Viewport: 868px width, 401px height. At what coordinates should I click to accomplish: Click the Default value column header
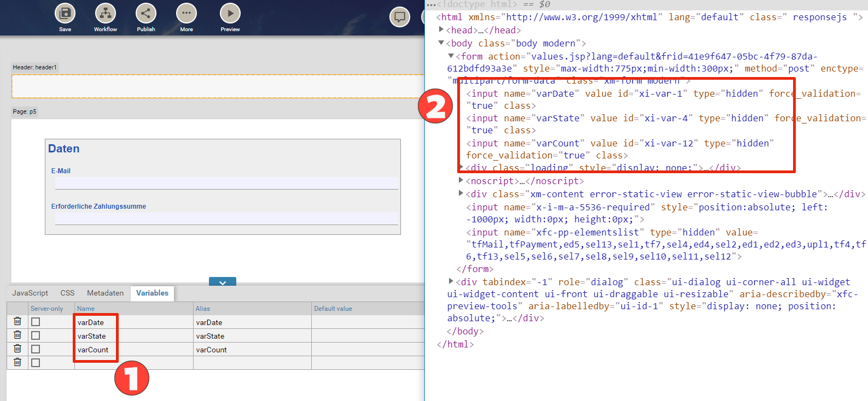coord(368,309)
